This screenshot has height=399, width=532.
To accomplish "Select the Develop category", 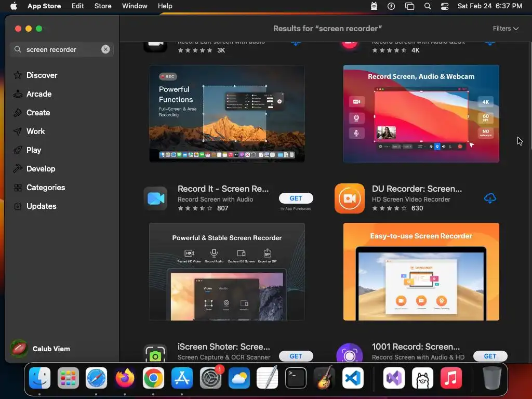I will (x=41, y=169).
